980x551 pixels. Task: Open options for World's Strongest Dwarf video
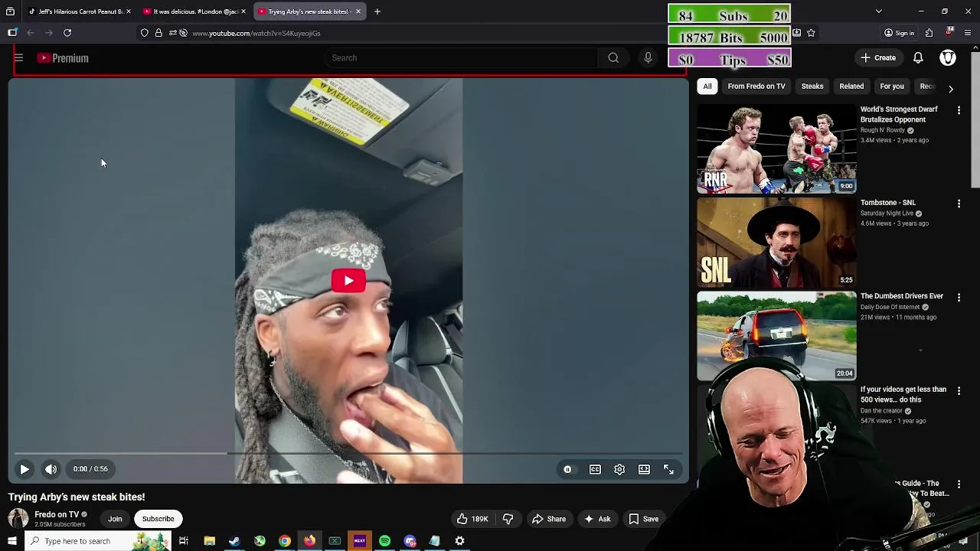point(959,110)
